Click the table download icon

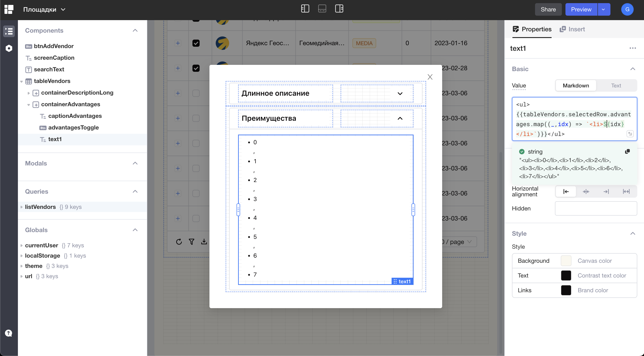coord(204,242)
